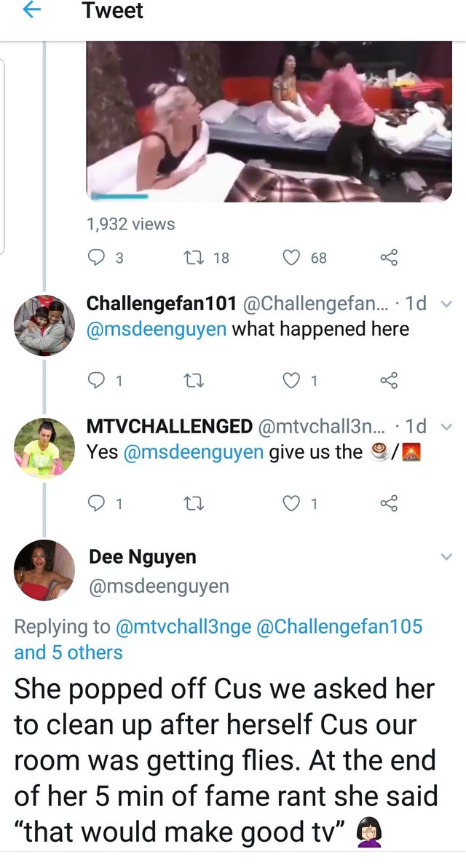Open Challengefan101 tweet options chevron
The image size is (466, 868).
coord(447,304)
